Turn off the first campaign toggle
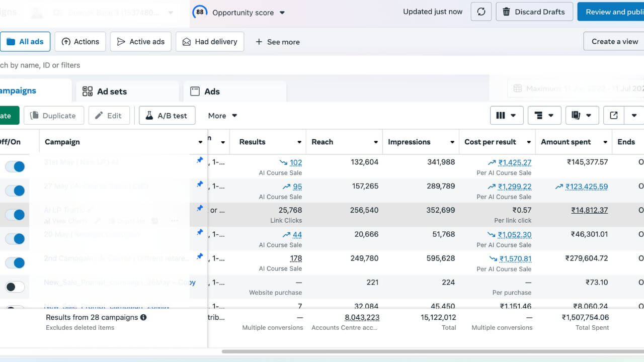Viewport: 644px width, 362px height. (x=15, y=167)
